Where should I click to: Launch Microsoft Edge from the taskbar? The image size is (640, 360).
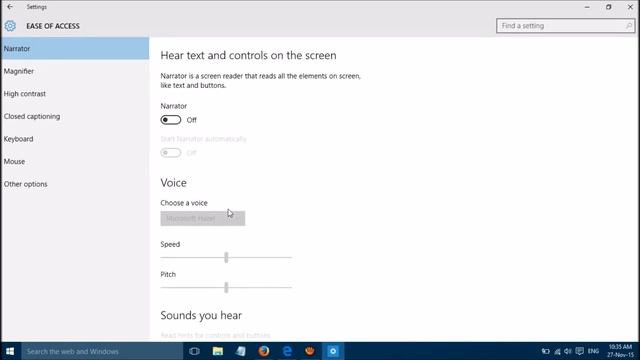(287, 351)
